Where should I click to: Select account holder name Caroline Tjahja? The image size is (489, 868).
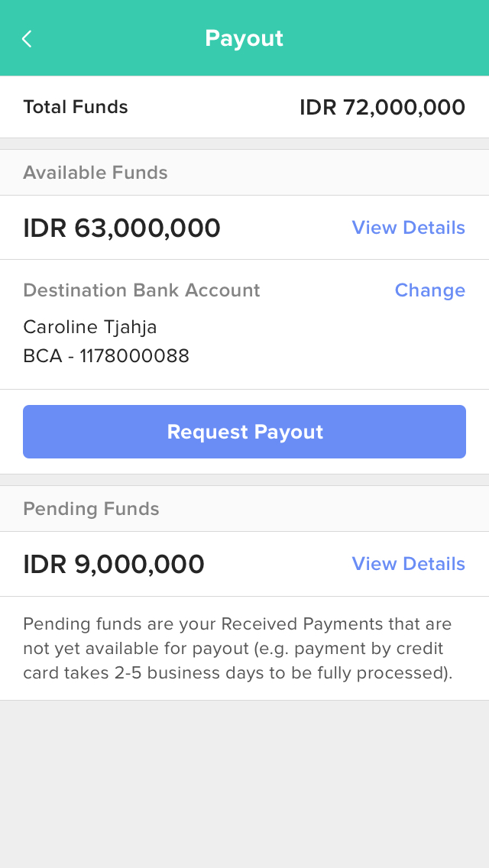(90, 327)
